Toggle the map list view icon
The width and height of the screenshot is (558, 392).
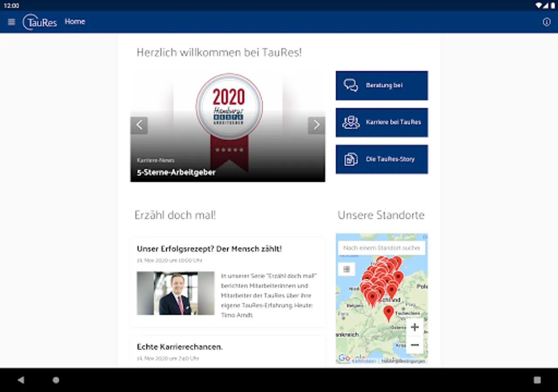tap(347, 269)
